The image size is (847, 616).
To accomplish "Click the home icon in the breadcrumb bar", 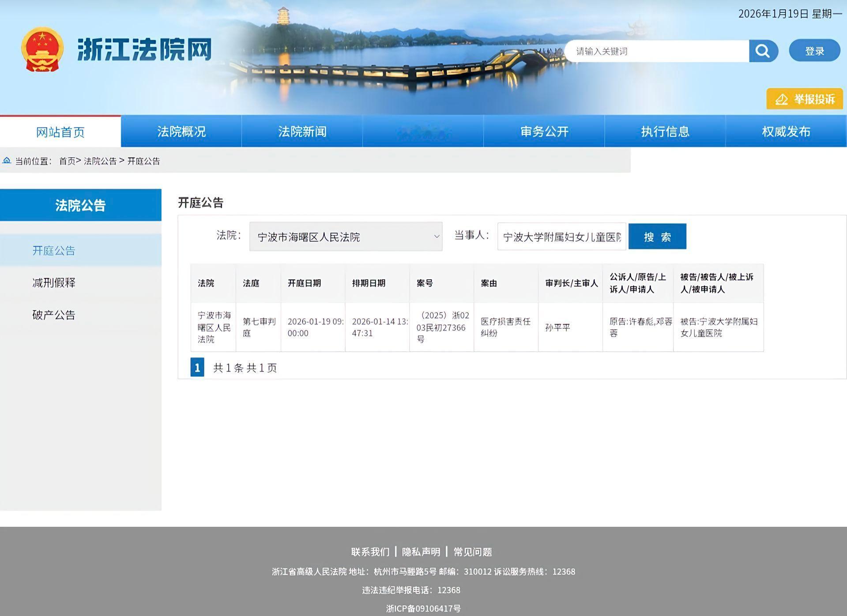I will pos(7,161).
